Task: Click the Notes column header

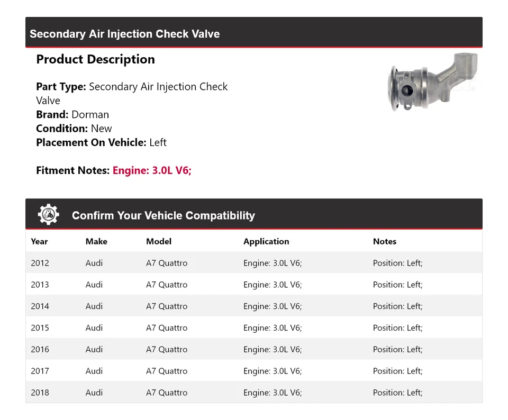Action: 385,241
